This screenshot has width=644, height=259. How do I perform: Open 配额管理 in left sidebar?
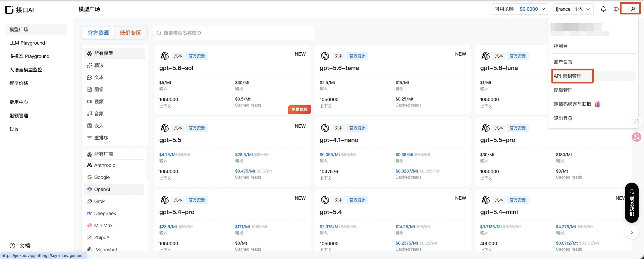pyautogui.click(x=36, y=116)
